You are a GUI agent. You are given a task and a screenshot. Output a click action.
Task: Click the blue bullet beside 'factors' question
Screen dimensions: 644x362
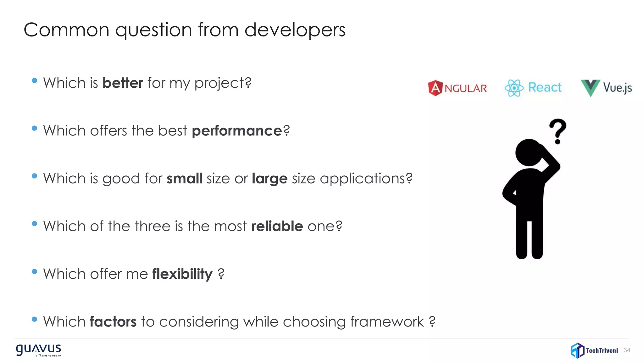(35, 320)
